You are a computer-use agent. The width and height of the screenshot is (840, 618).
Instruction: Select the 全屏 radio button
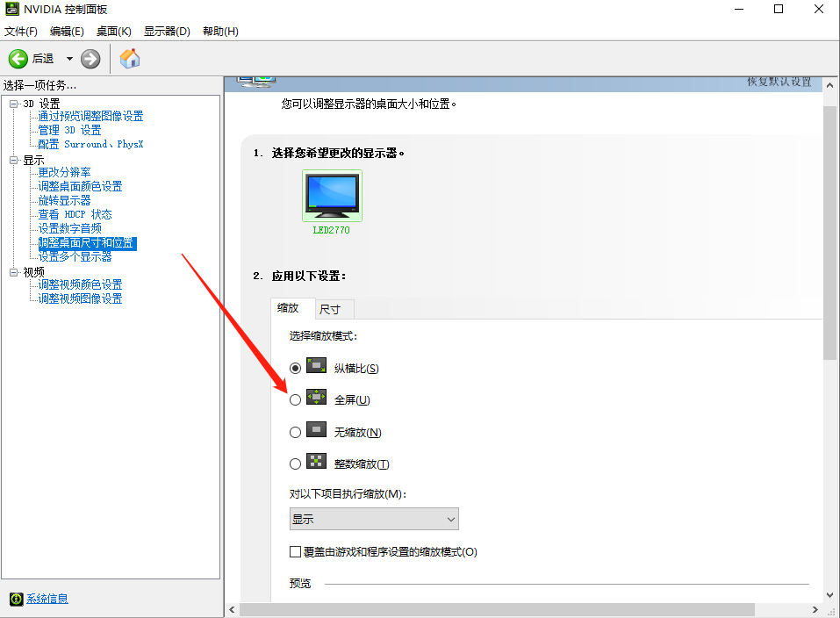point(295,399)
